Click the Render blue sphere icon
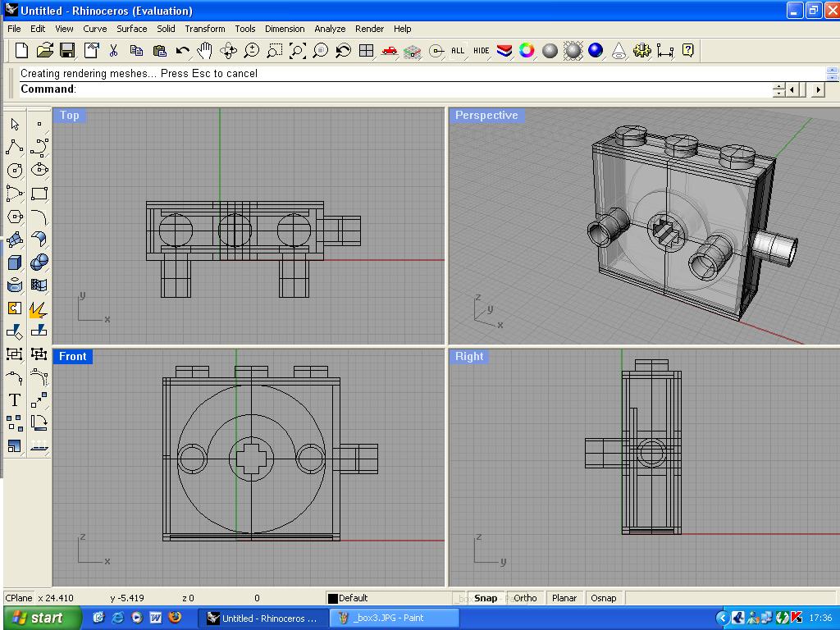This screenshot has height=630, width=840. tap(596, 51)
